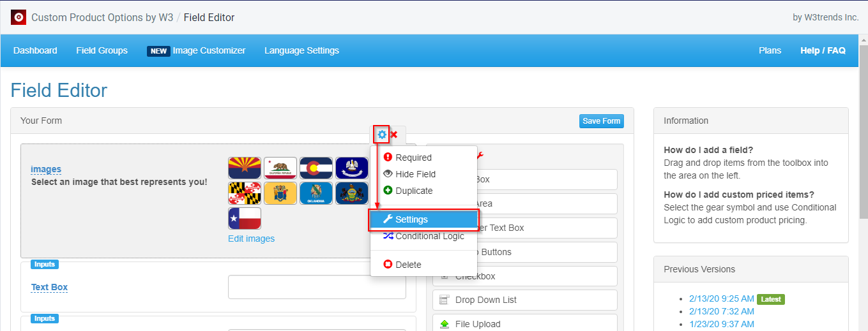Image resolution: width=868 pixels, height=331 pixels.
Task: Pick File Upload from the toolbox
Action: coord(525,324)
